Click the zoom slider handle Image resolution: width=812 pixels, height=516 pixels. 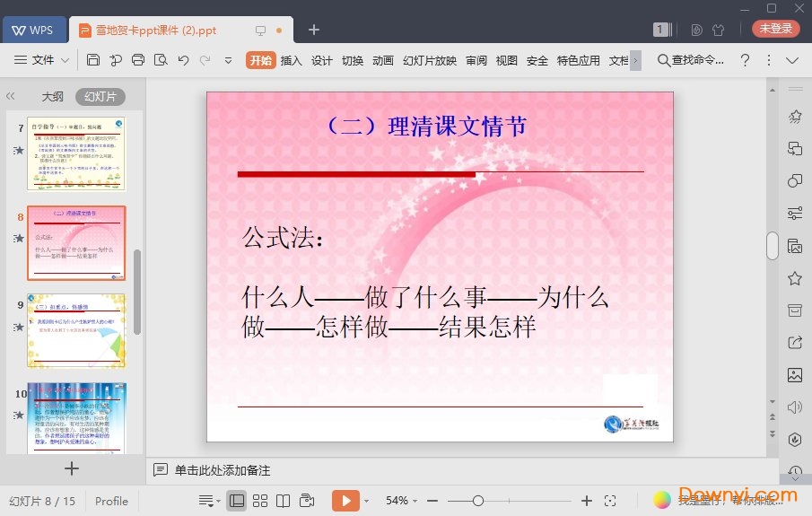478,501
